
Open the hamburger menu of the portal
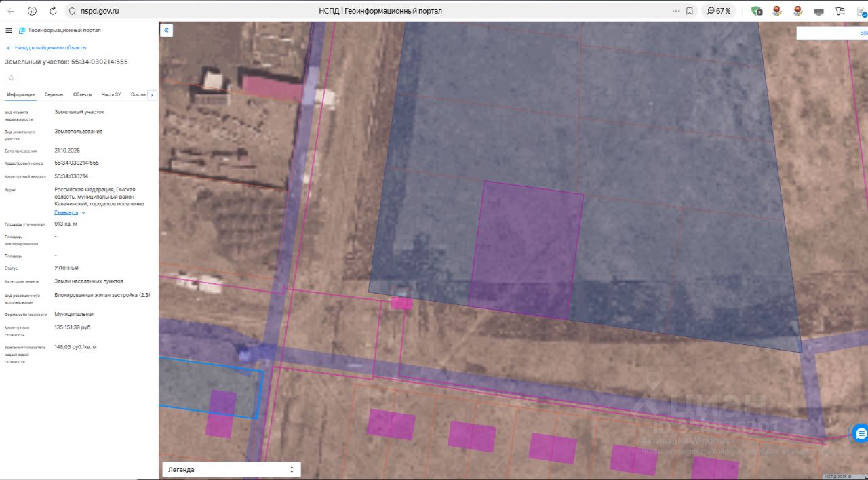tap(8, 31)
